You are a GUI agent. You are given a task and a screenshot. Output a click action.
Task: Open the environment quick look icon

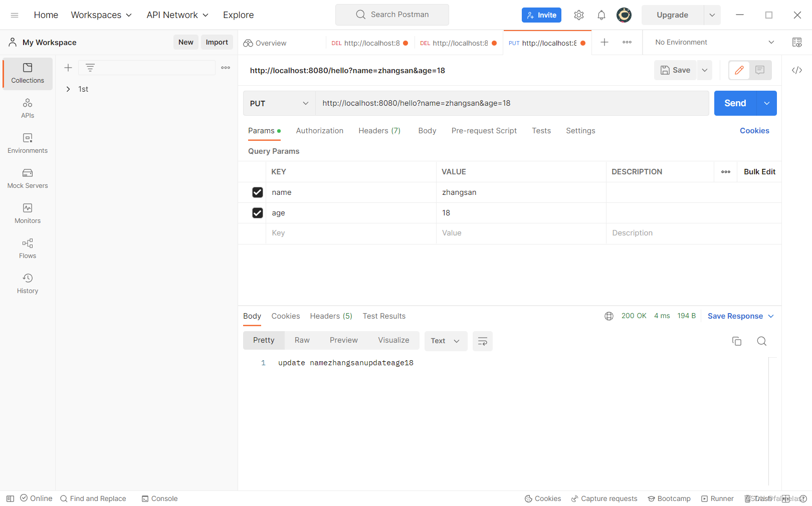797,43
